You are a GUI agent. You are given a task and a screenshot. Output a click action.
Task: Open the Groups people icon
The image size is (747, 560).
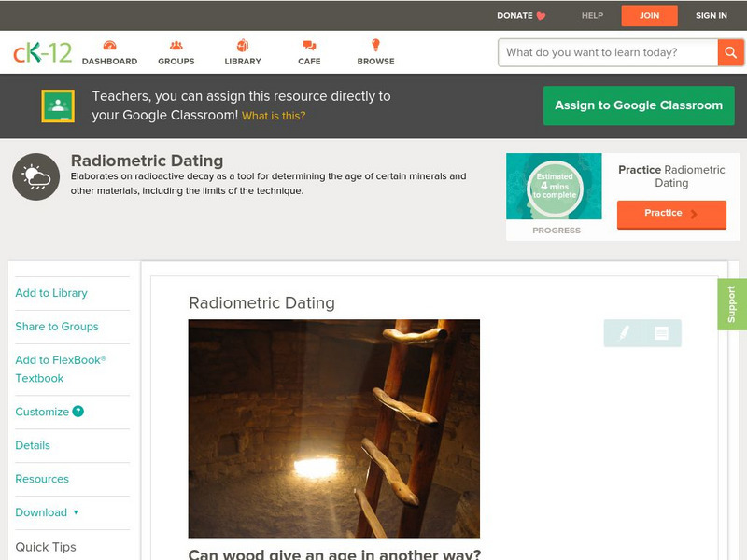click(x=176, y=45)
